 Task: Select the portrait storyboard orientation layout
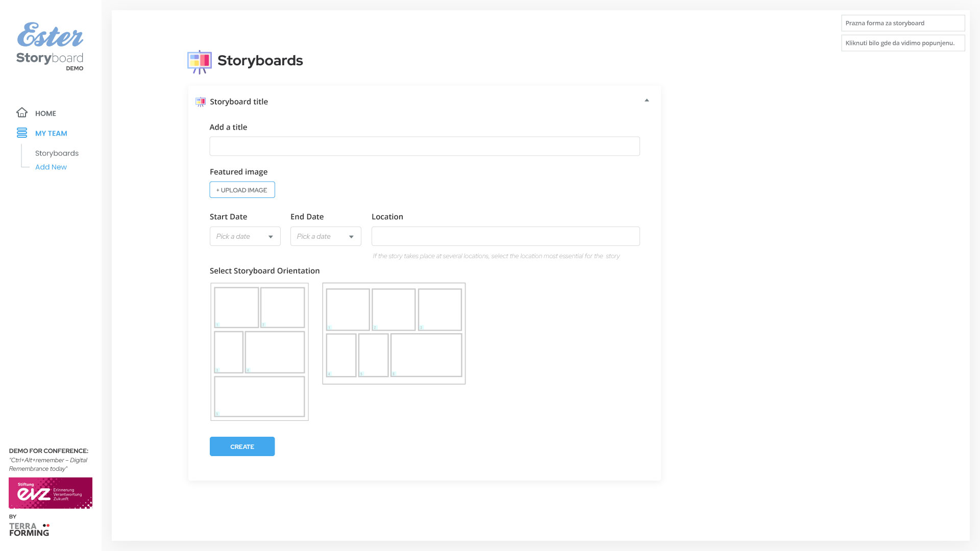click(x=259, y=352)
